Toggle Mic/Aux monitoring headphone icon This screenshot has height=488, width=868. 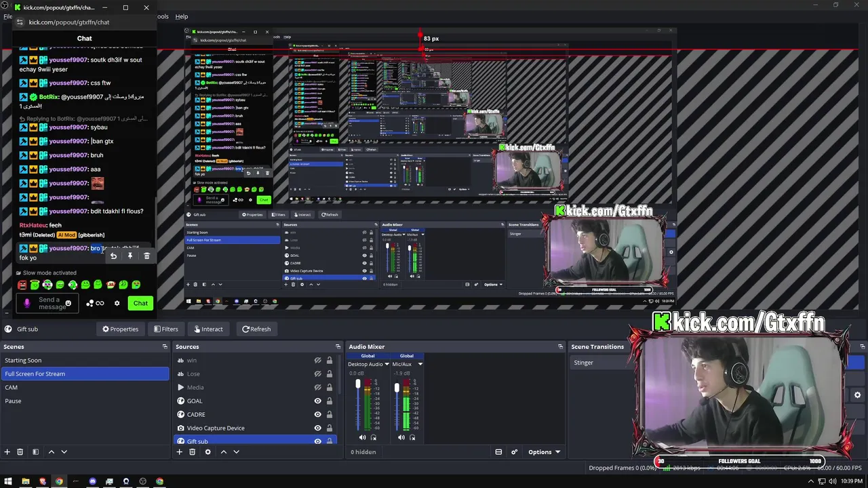coord(412,438)
